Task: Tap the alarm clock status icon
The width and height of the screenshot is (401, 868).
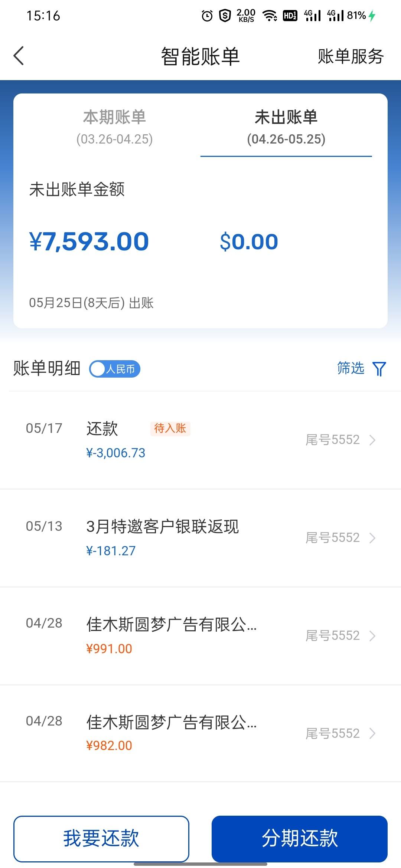Action: pyautogui.click(x=207, y=16)
